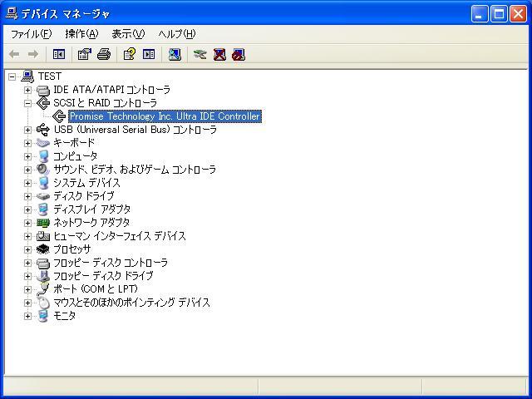
Task: Collapse the TEST computer root node
Action: tap(12, 76)
